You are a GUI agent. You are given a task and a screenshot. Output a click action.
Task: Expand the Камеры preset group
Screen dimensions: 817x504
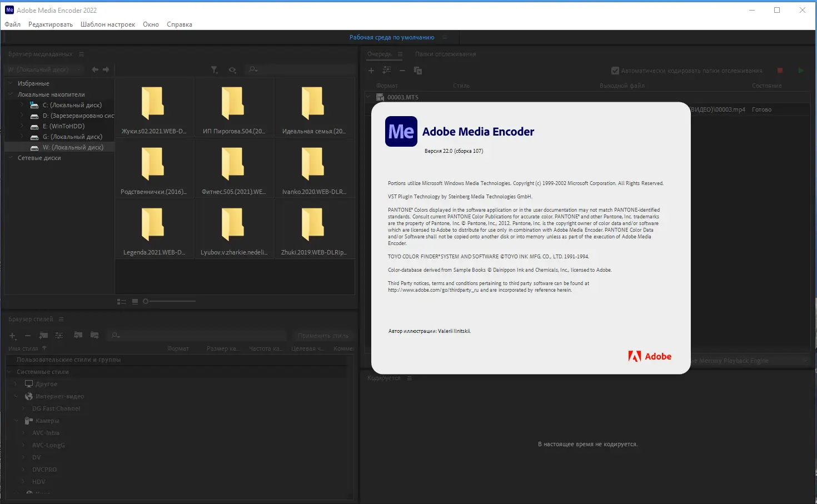click(x=15, y=421)
